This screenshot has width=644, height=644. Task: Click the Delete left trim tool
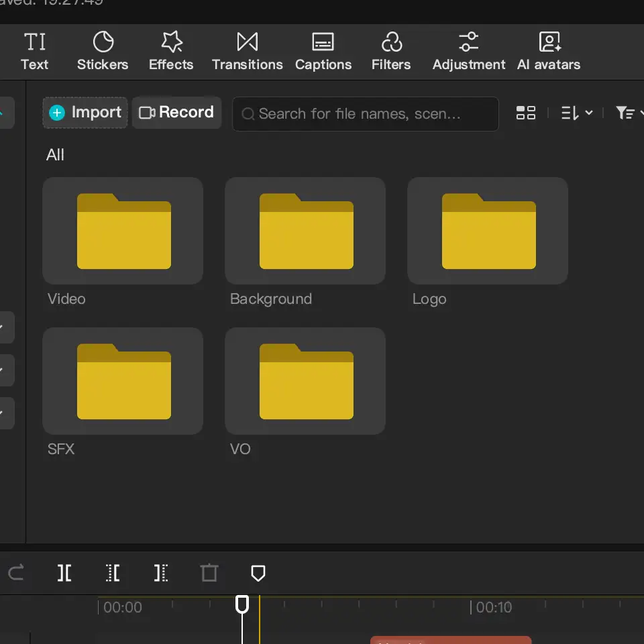113,573
